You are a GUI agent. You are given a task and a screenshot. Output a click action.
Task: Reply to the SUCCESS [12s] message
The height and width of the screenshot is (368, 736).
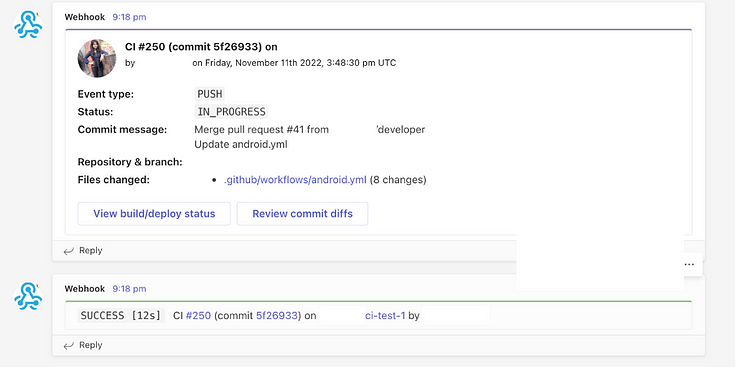tap(91, 345)
